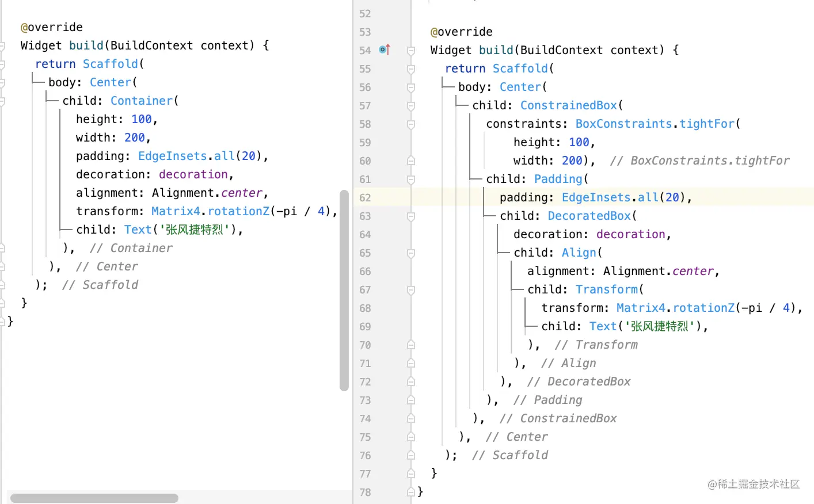
Task: Click '// ConstrainedBox' closing comment on line 74
Action: 558,418
